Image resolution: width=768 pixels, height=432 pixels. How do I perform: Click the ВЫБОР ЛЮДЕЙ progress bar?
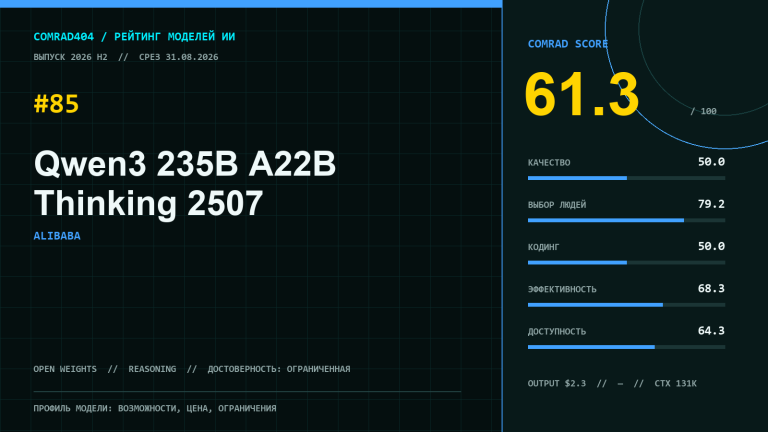click(626, 220)
